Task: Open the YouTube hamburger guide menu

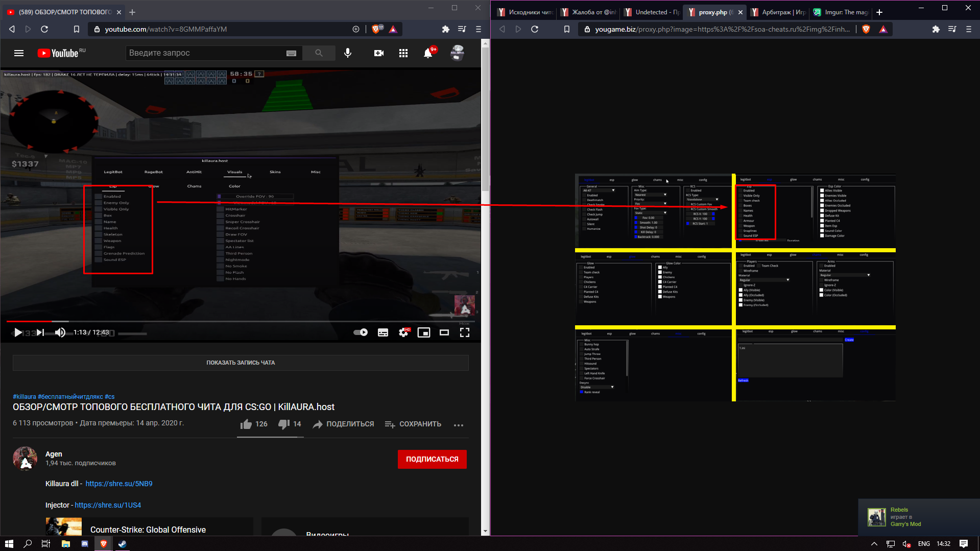Action: click(x=19, y=53)
